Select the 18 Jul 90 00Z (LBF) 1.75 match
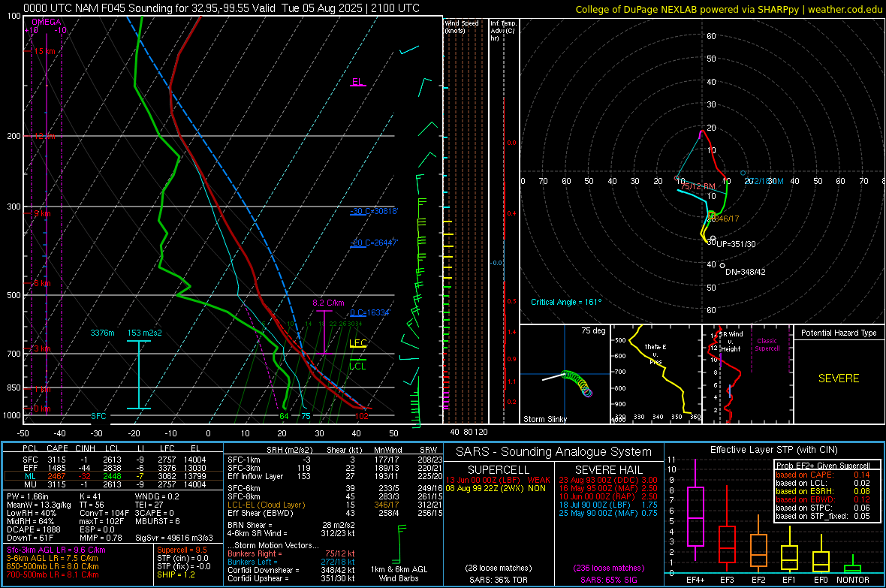 (x=608, y=505)
